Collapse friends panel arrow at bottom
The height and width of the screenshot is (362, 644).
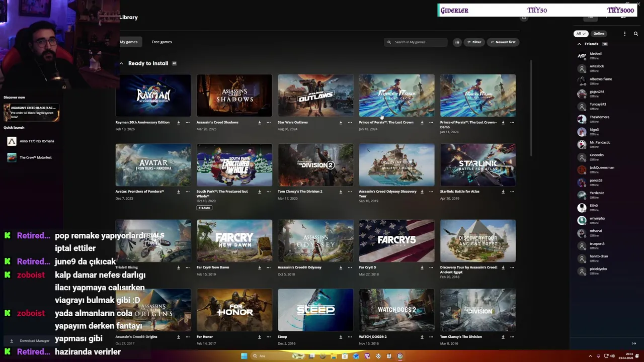coord(634,343)
